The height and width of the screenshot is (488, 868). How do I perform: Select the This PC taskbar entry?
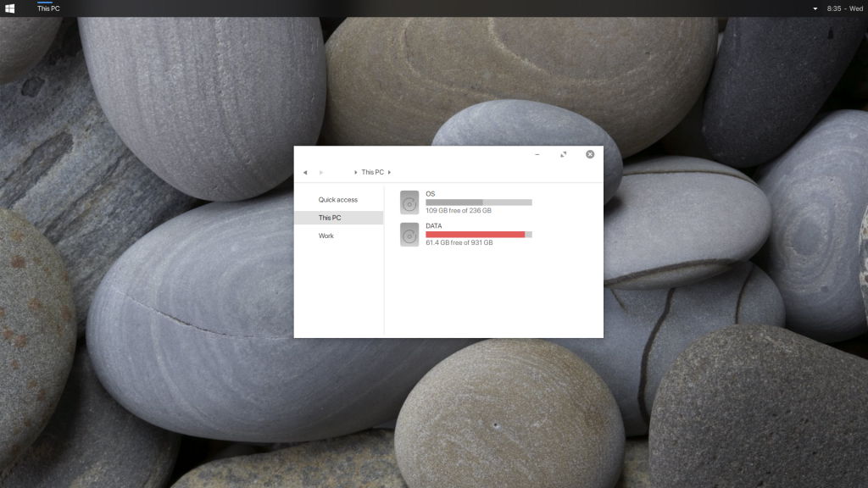47,7
